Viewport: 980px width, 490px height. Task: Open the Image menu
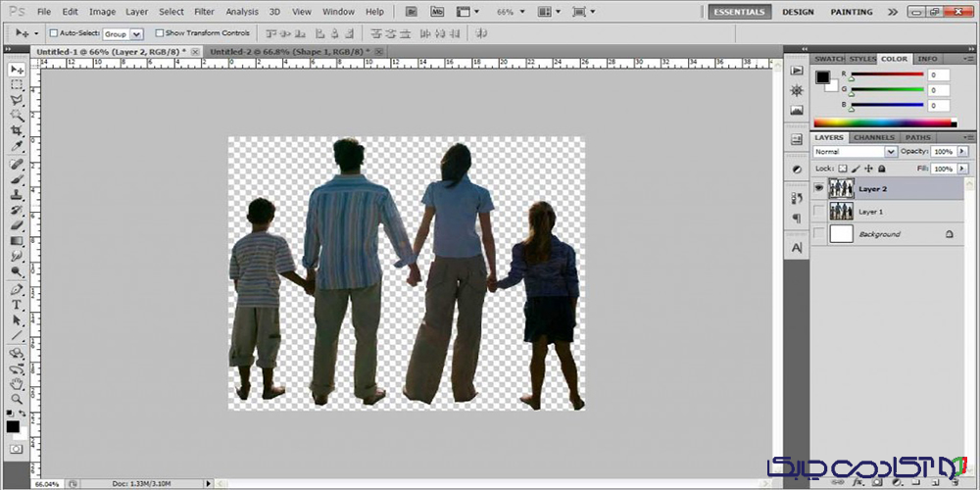pos(103,11)
